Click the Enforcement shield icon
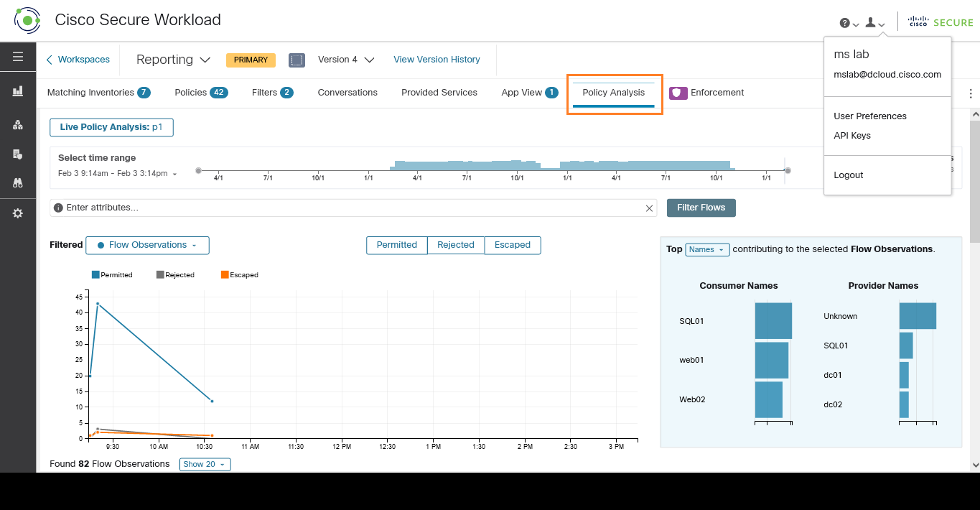This screenshot has height=510, width=980. (x=678, y=93)
